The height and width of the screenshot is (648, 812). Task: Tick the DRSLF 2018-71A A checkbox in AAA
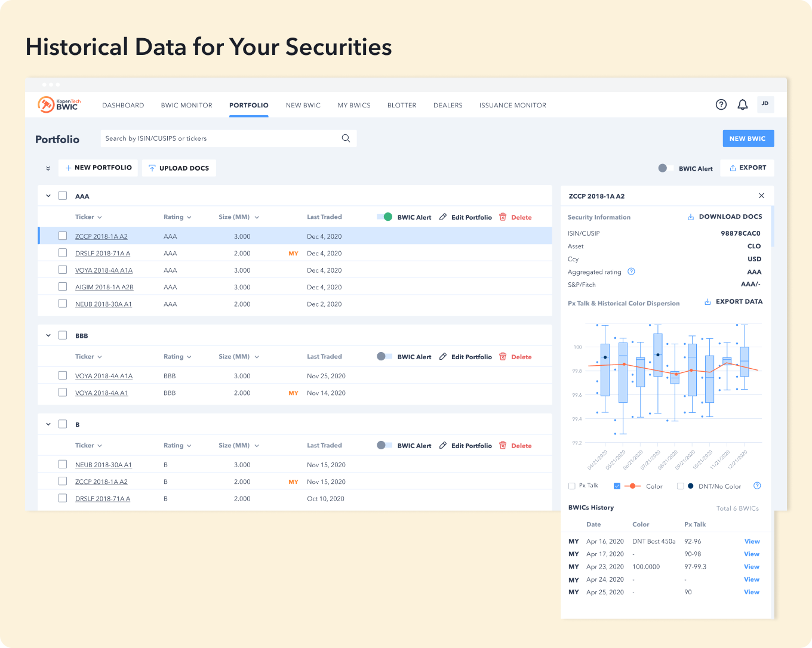point(63,253)
